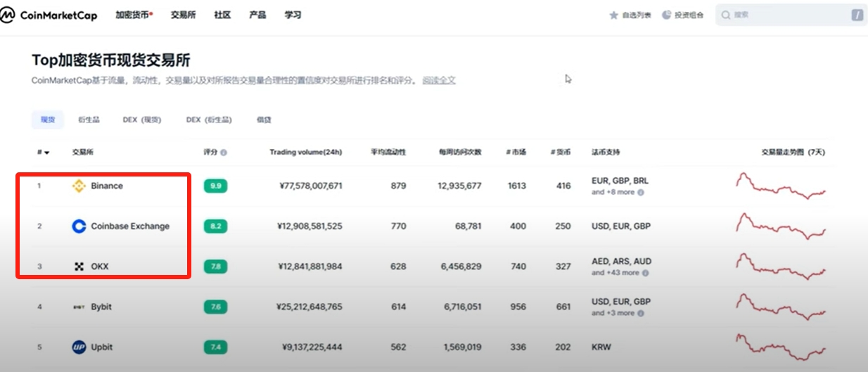
Task: Click 'and +43 more' in OKX row
Action: point(615,273)
